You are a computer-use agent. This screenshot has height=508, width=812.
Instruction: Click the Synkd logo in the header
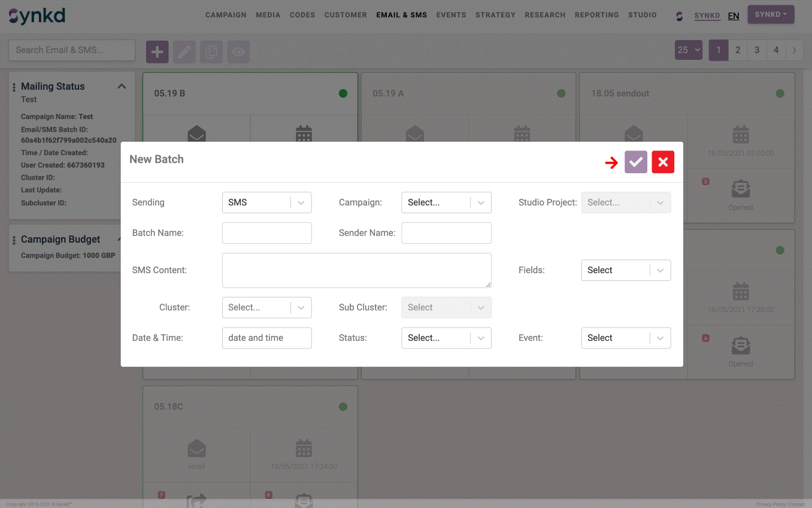click(x=37, y=16)
